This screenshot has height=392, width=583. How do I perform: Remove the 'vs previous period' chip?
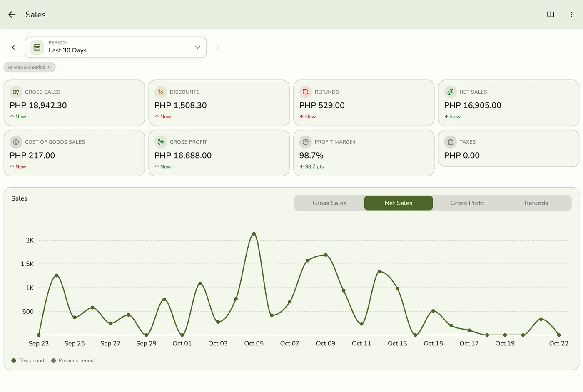[x=49, y=67]
